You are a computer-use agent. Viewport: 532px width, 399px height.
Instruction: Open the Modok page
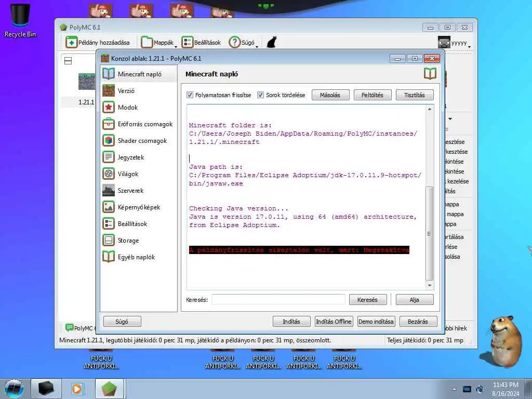click(138, 107)
